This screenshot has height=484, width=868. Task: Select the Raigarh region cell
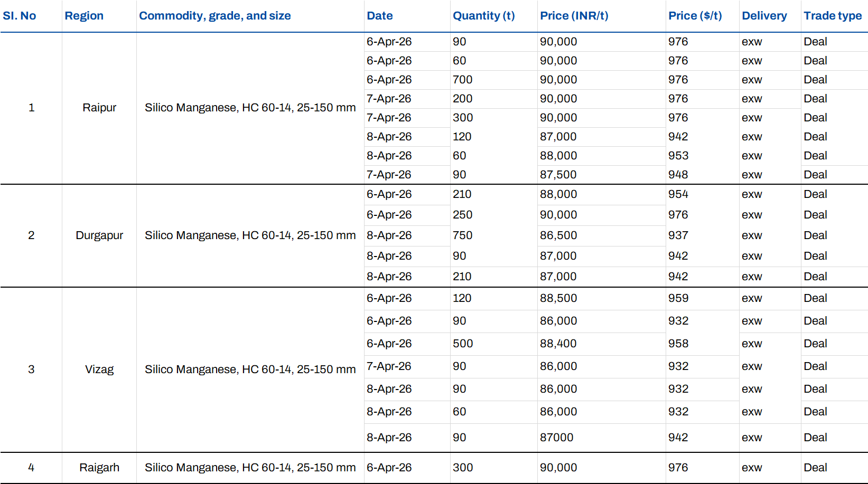(99, 468)
